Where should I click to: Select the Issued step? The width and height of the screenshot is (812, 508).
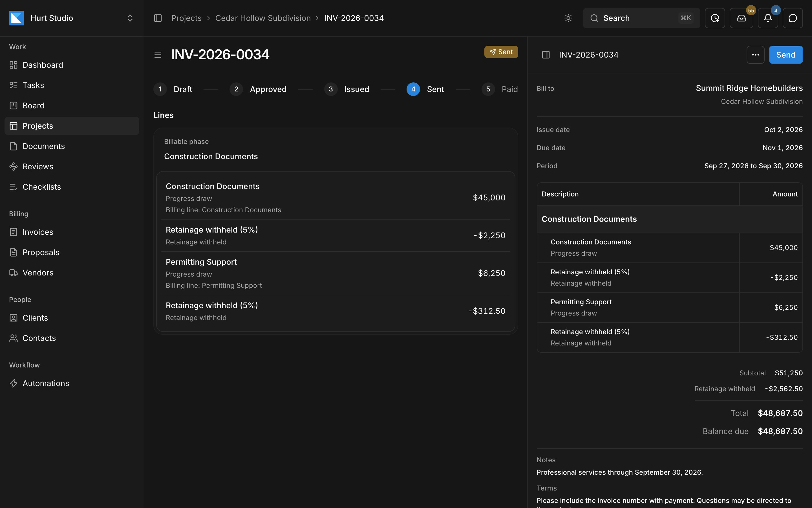(347, 89)
